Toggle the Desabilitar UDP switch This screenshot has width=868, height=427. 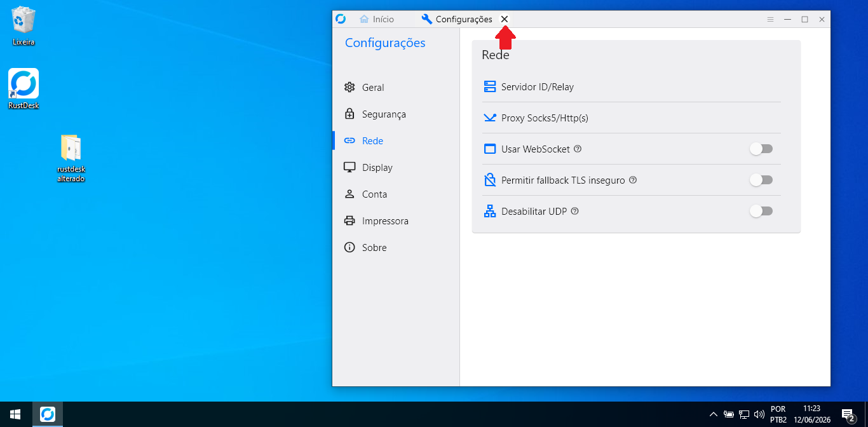(761, 212)
